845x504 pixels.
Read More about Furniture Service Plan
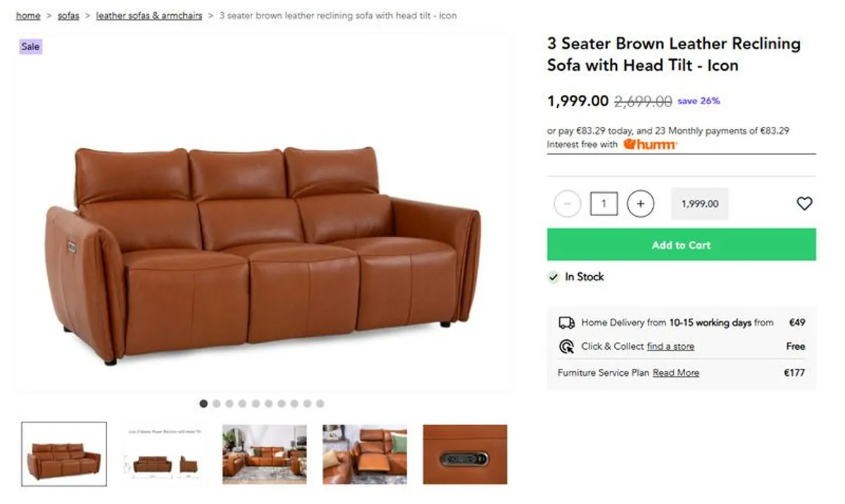tap(676, 372)
